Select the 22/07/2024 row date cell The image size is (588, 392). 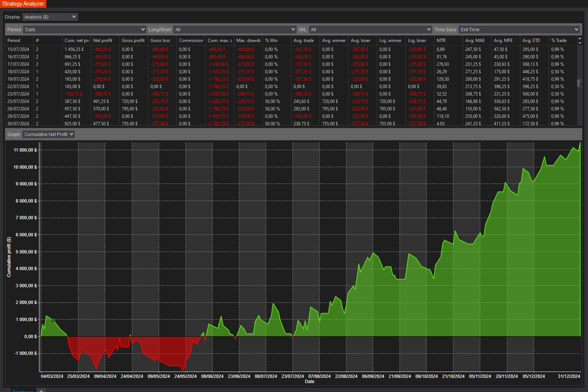[18, 87]
